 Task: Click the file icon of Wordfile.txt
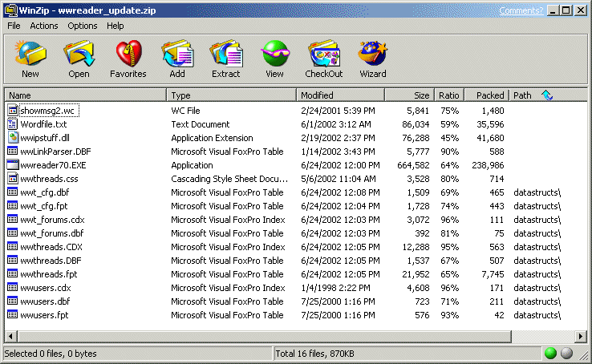click(x=13, y=124)
